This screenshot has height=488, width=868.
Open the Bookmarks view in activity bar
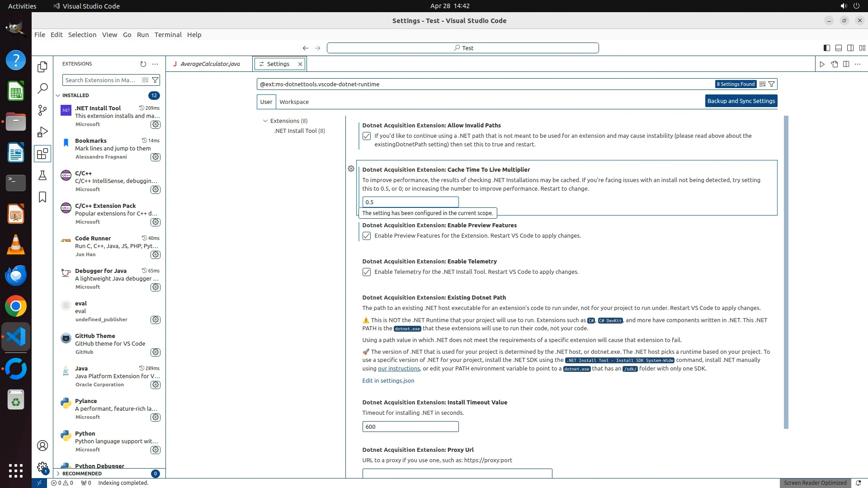pyautogui.click(x=42, y=197)
